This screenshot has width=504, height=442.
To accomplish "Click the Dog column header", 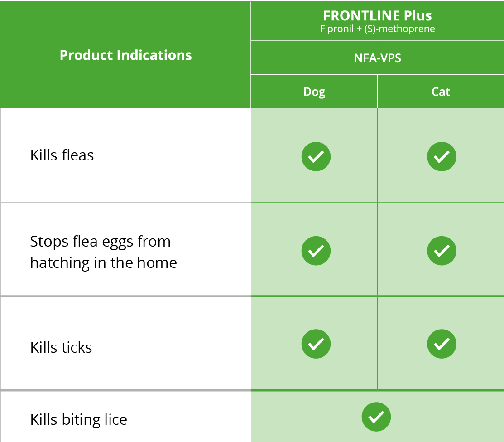I will coord(314,92).
